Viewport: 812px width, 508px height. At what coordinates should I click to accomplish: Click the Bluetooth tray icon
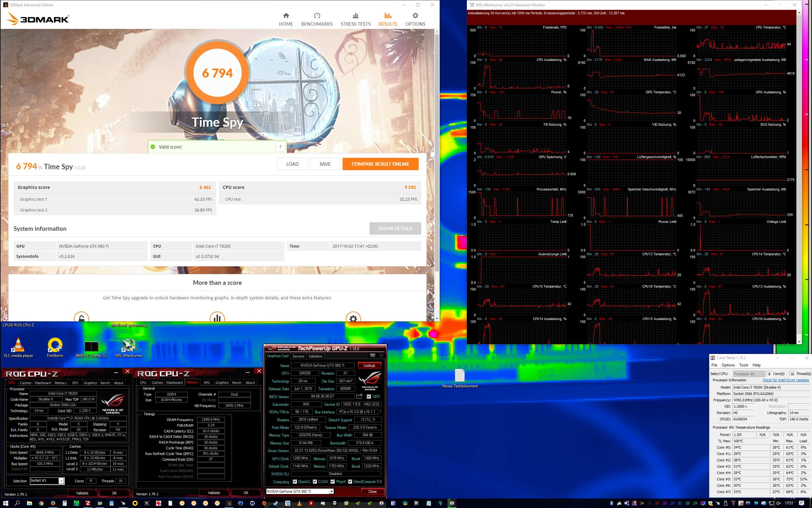[x=611, y=503]
